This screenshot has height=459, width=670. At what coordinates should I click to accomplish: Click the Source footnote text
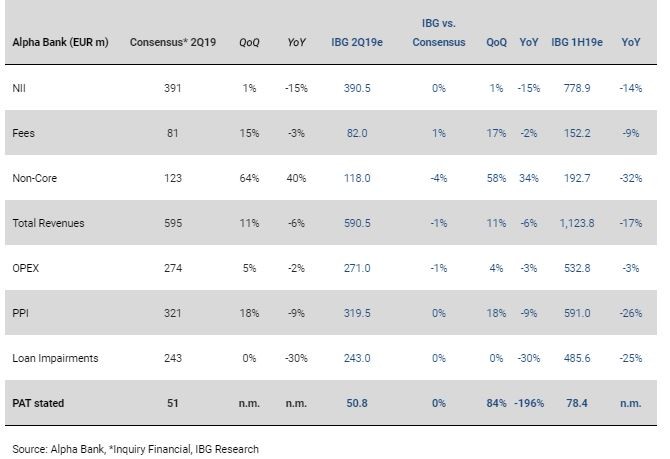coord(136,449)
